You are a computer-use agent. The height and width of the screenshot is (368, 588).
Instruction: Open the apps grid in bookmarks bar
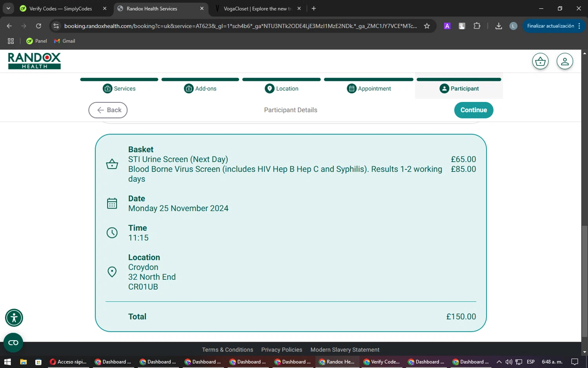(11, 41)
